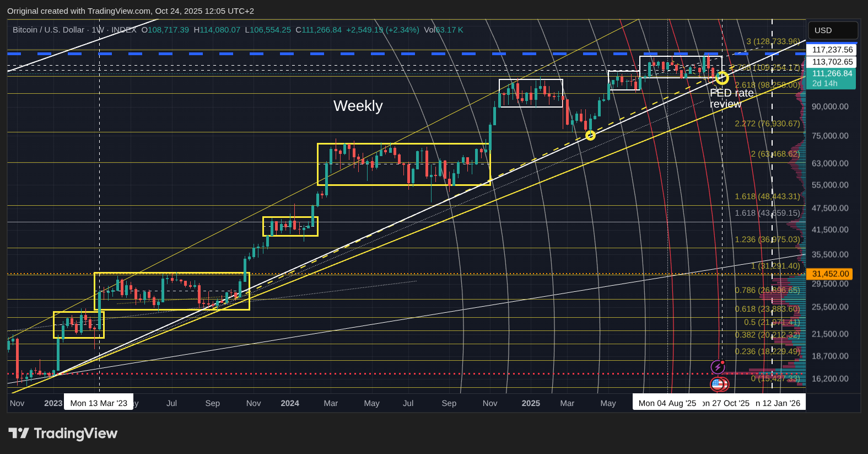Click the purple lightning event marker icon
Image resolution: width=868 pixels, height=454 pixels.
coord(718,367)
